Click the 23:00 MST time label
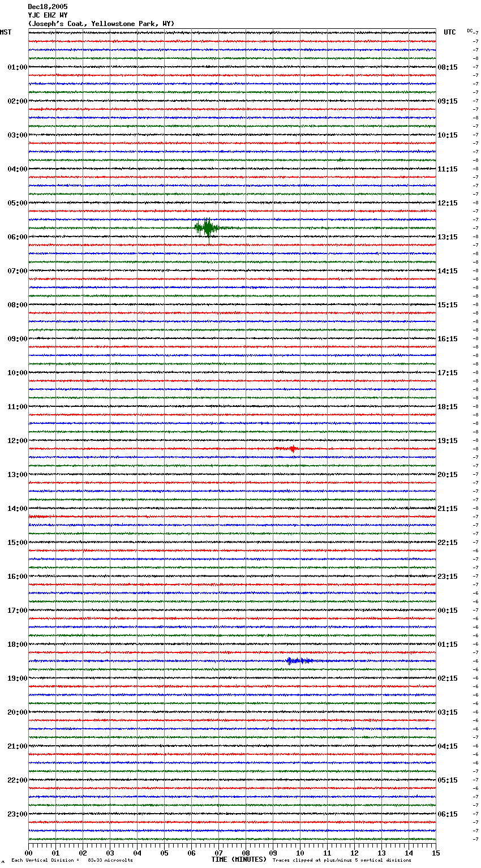This screenshot has height=868, width=481. [18, 814]
